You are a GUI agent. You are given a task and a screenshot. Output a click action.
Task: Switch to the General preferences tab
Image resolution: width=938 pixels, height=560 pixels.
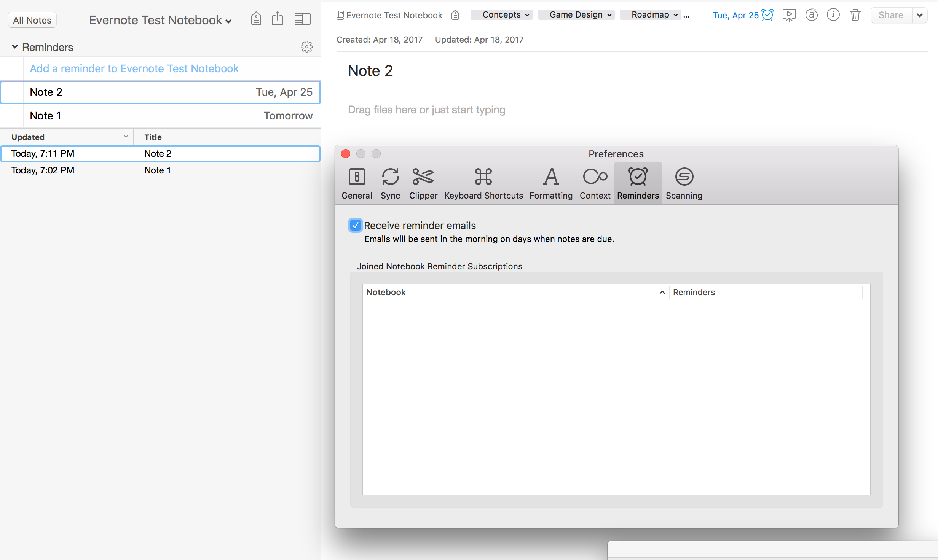[357, 184]
